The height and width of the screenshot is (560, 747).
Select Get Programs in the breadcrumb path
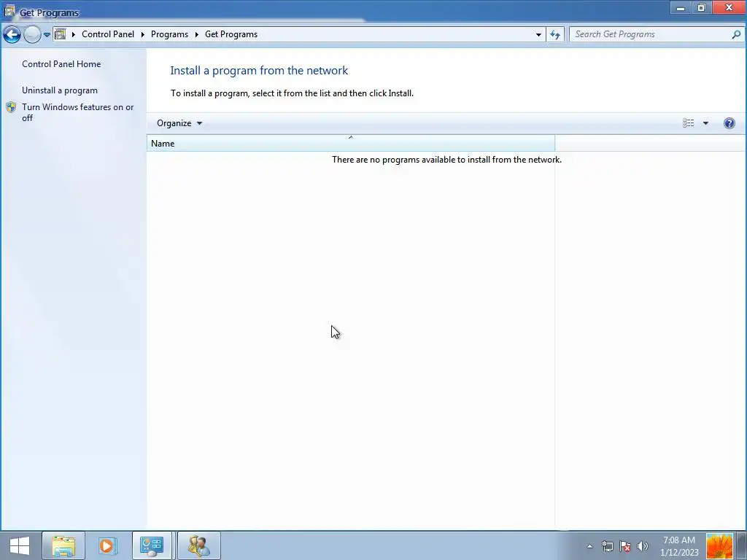point(231,34)
